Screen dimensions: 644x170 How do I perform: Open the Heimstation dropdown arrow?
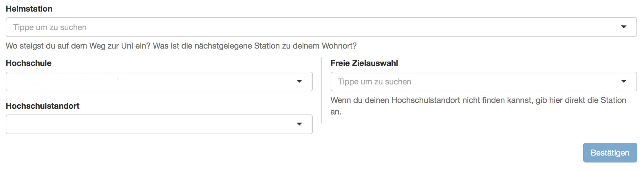pyautogui.click(x=624, y=27)
